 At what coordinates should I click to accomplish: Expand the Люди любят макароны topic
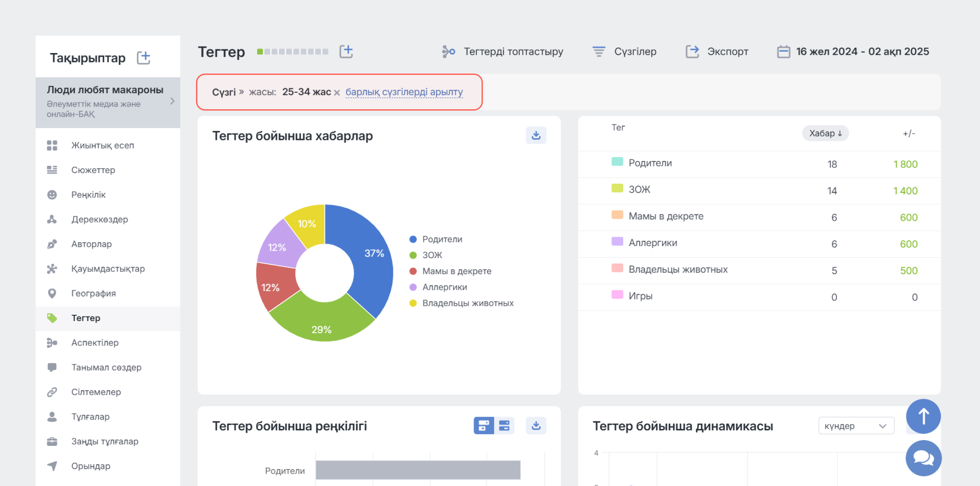[172, 101]
